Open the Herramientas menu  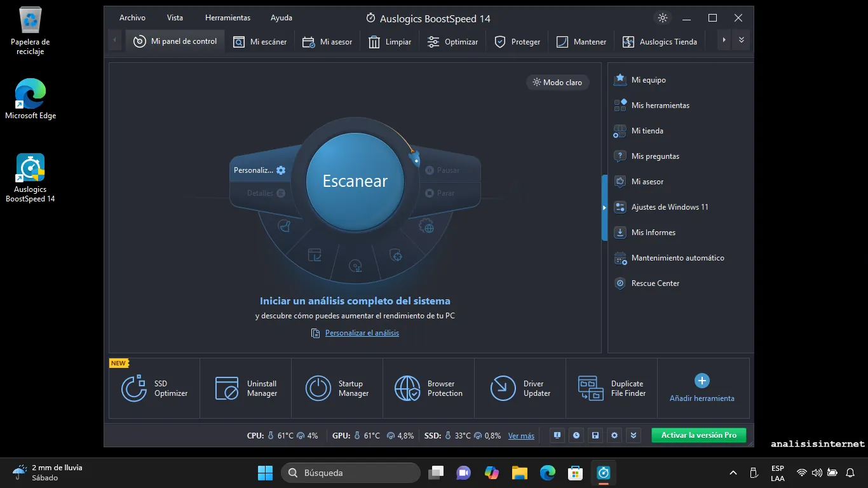coord(227,18)
